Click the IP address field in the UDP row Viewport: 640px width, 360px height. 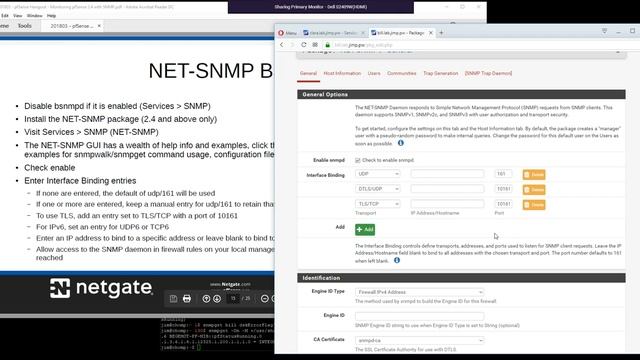[447, 174]
